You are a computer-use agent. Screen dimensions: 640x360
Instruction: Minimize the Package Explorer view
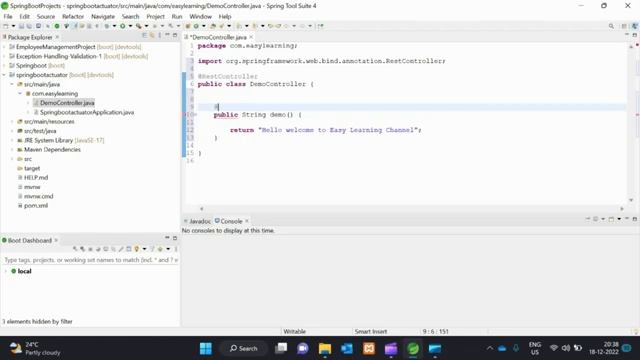coord(167,35)
